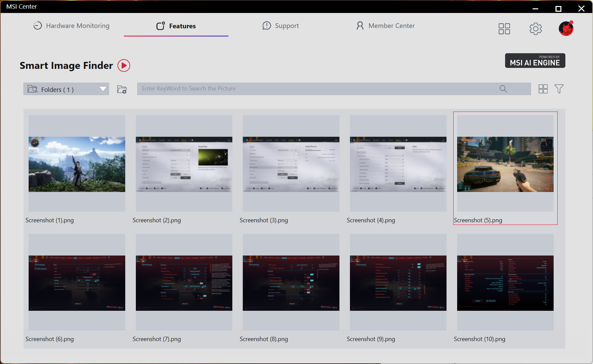The image size is (593, 364).
Task: Choose Screenshot (7).png thumbnail
Action: [x=184, y=283]
